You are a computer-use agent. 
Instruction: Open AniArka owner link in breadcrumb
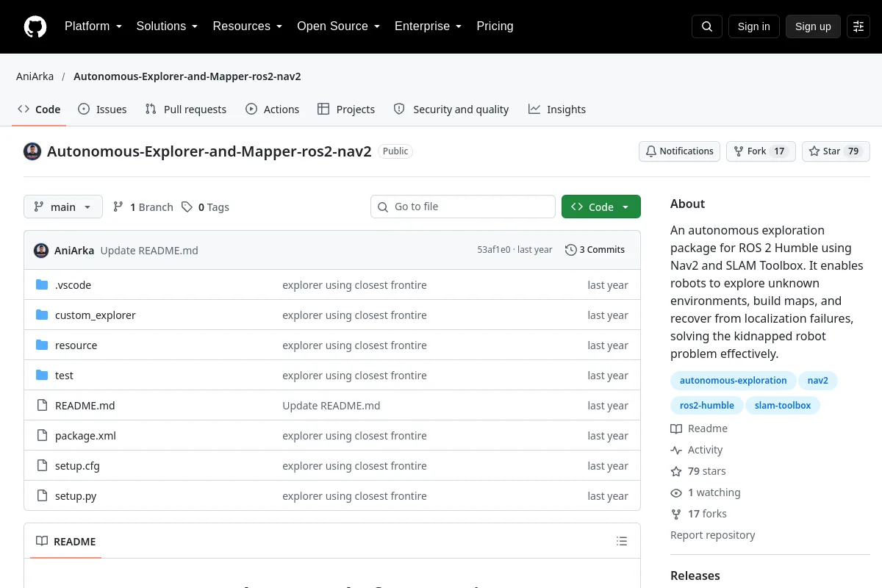click(x=35, y=76)
